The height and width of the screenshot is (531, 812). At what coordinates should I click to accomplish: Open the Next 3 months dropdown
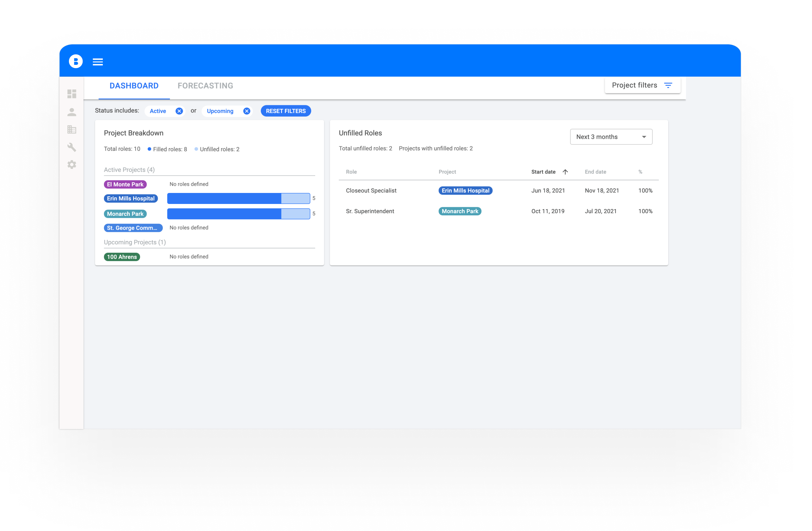coord(611,137)
